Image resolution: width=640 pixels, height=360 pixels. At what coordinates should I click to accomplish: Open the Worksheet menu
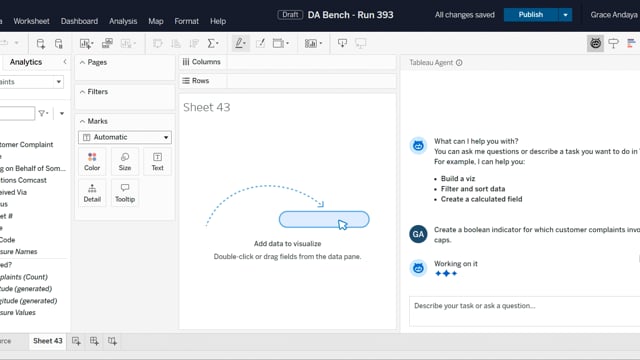pos(31,21)
